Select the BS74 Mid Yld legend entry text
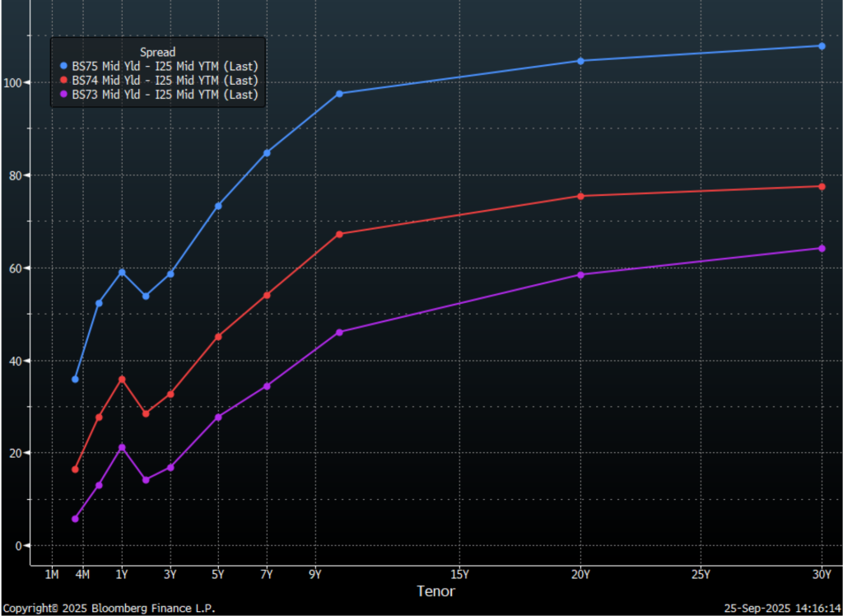The width and height of the screenshot is (843, 616). pyautogui.click(x=165, y=81)
